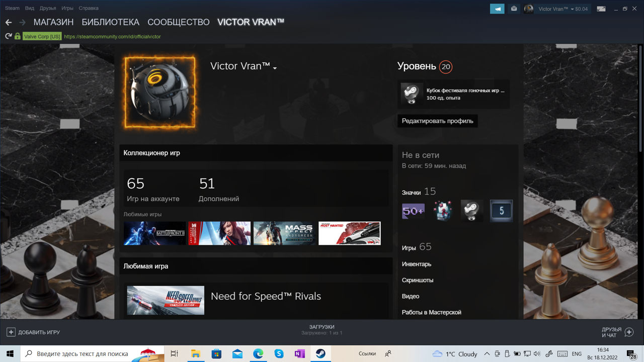Expand the Victor Vran™ profile name dropdown
This screenshot has height=362, width=644.
click(275, 68)
